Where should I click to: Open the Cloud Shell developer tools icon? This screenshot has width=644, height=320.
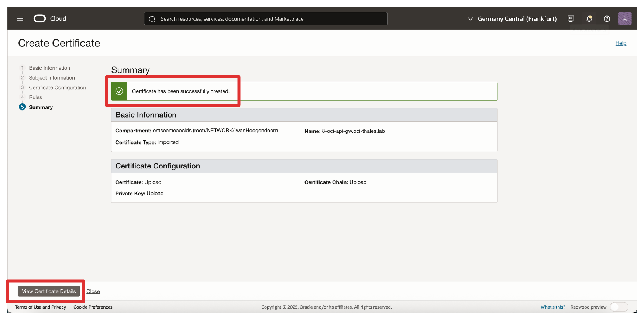point(571,19)
